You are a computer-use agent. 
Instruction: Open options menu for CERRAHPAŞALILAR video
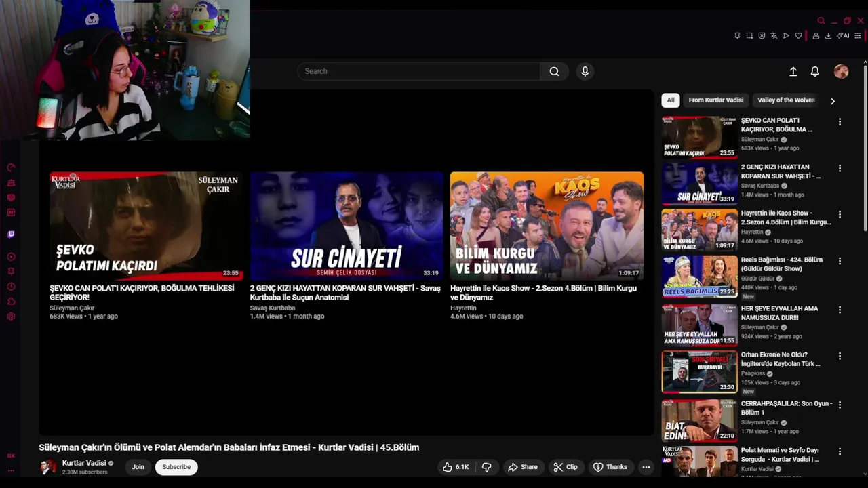click(840, 405)
